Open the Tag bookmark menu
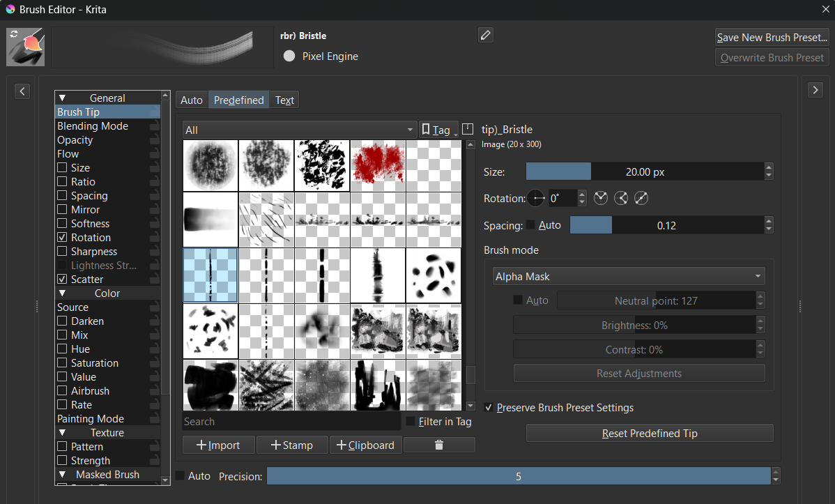The image size is (835, 504). [438, 130]
